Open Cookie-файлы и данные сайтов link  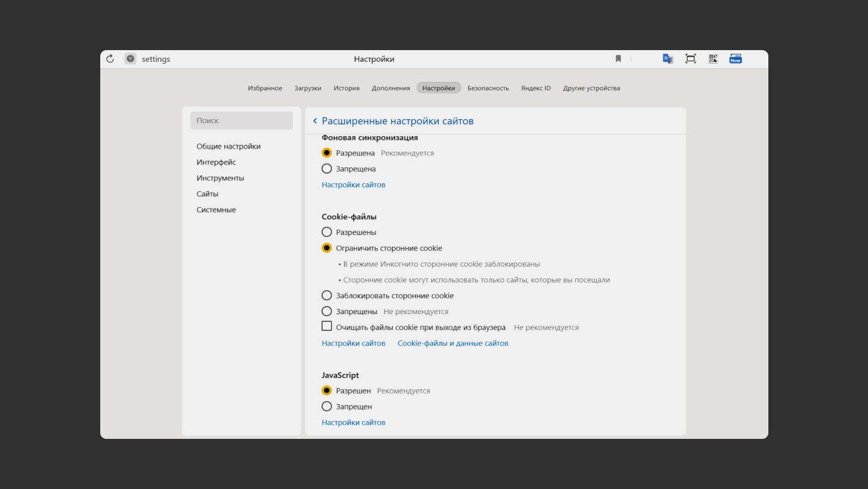pos(453,344)
